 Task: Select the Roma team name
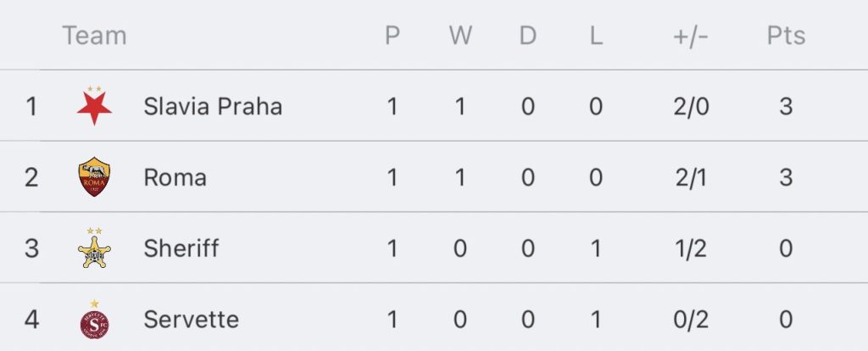[x=175, y=177]
